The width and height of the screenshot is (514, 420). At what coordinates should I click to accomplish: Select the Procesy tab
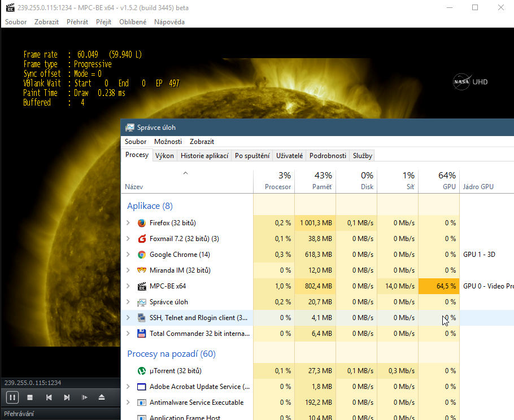(x=137, y=155)
